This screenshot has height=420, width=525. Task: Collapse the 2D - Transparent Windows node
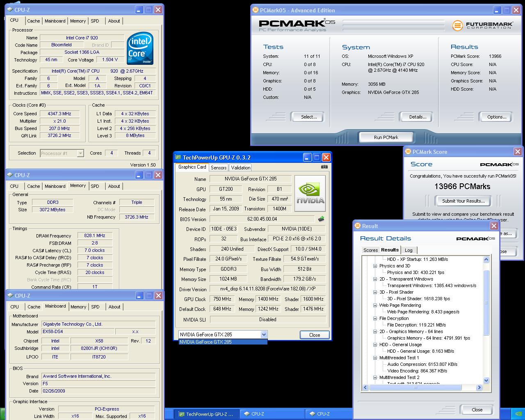pyautogui.click(x=375, y=279)
